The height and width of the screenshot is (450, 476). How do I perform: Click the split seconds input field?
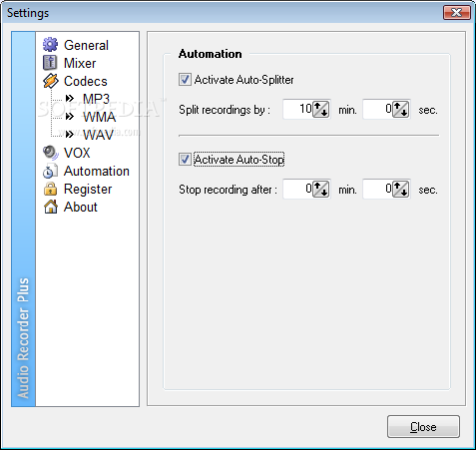tap(377, 109)
